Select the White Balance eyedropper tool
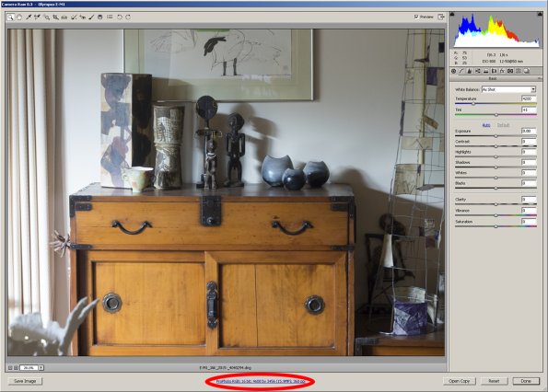The width and height of the screenshot is (548, 392). tap(29, 17)
